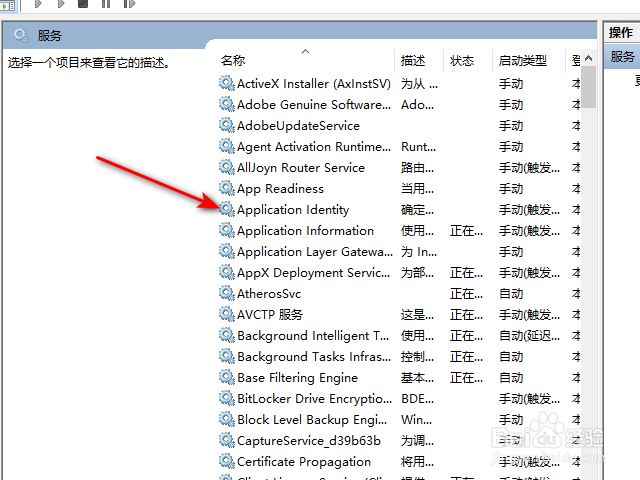The height and width of the screenshot is (480, 640).
Task: Select the Background Tasks Infrastructure service name
Action: pyautogui.click(x=314, y=357)
